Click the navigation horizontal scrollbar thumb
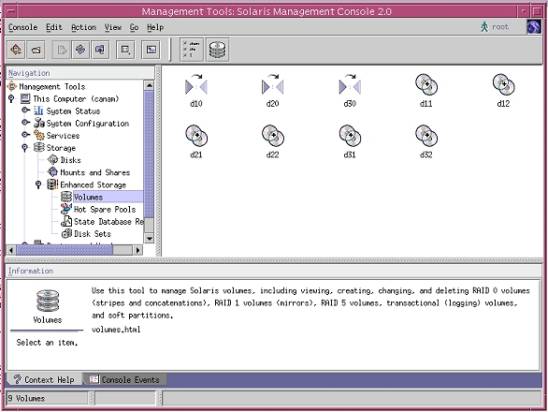Screen dimensions: 548x412 click(x=65, y=250)
